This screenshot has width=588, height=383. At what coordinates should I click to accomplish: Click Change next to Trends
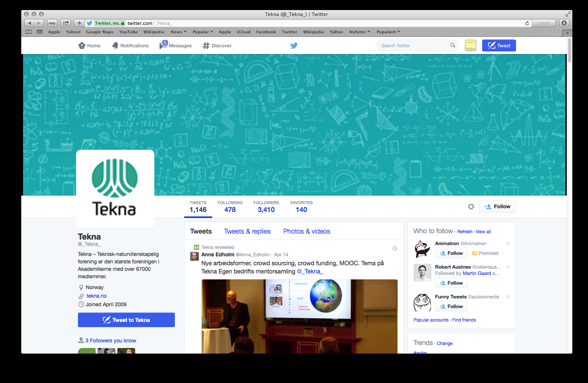444,344
